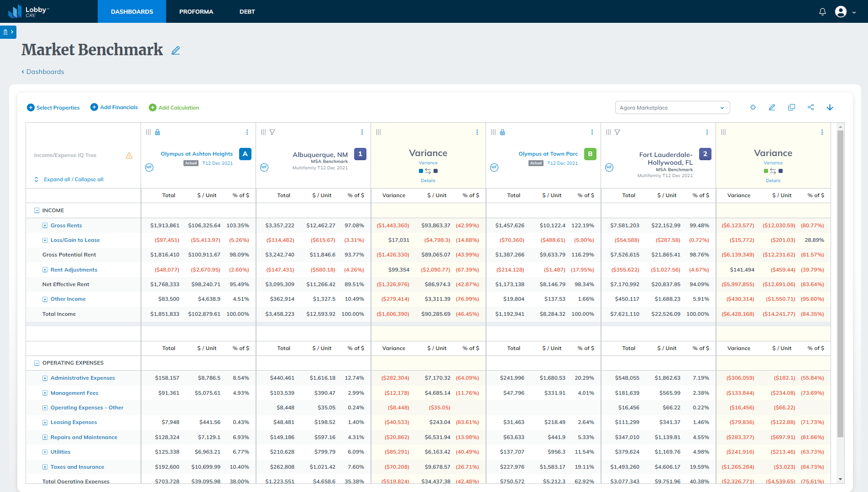Open the filter icon on the Albuquerque column
The width and height of the screenshot is (868, 492).
coord(272,132)
